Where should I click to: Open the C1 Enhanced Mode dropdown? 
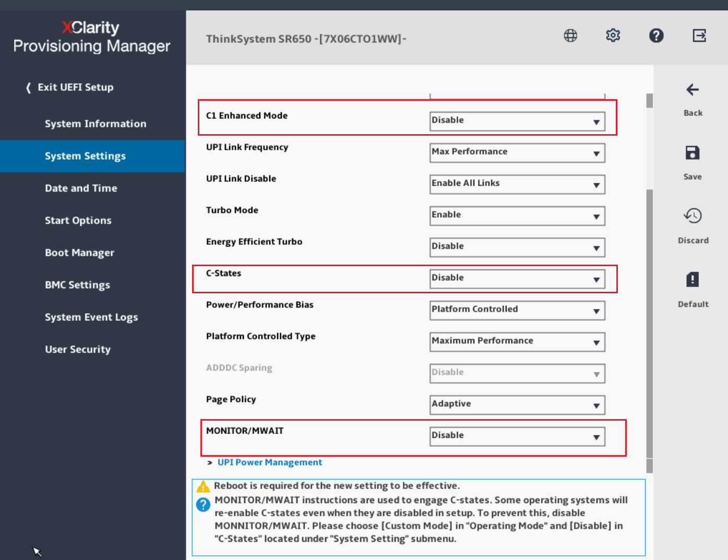coord(517,121)
